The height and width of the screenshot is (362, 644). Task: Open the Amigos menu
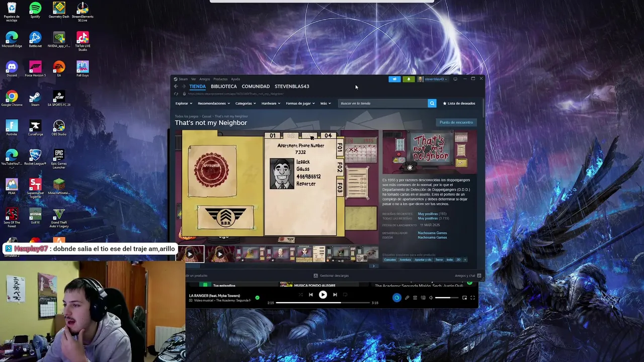[x=204, y=79]
